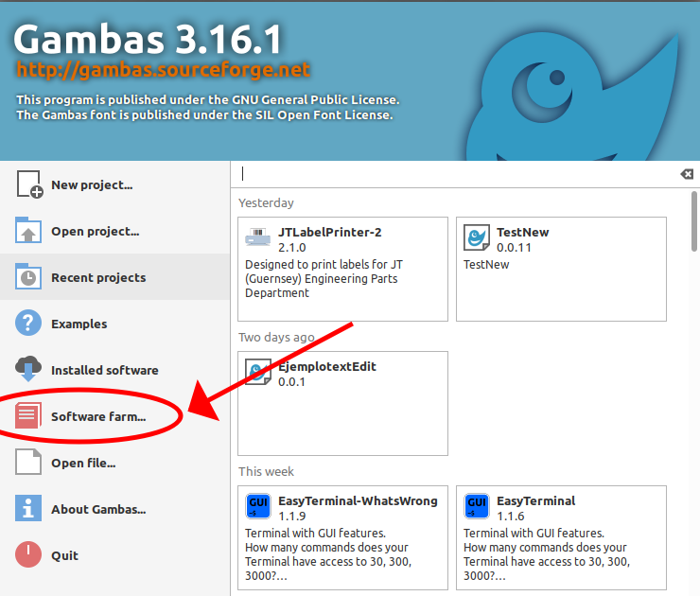700x596 pixels.
Task: Open the Examples question mark icon
Action: coord(28,323)
